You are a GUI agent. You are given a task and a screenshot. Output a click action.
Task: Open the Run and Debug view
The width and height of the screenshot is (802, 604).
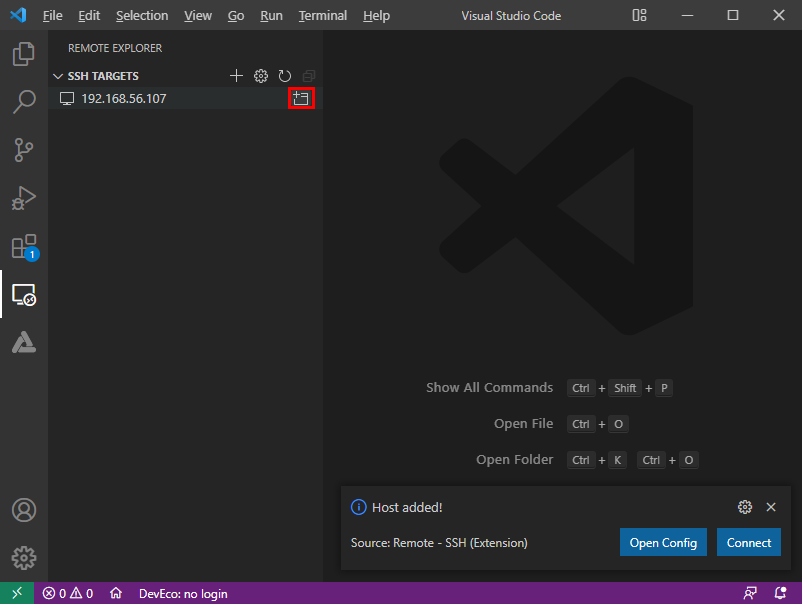[x=24, y=198]
